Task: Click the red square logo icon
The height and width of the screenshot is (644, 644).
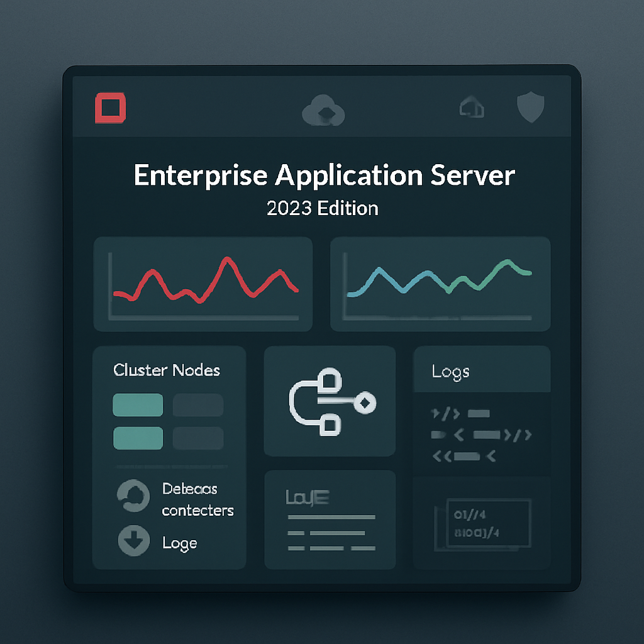Action: pyautogui.click(x=110, y=108)
